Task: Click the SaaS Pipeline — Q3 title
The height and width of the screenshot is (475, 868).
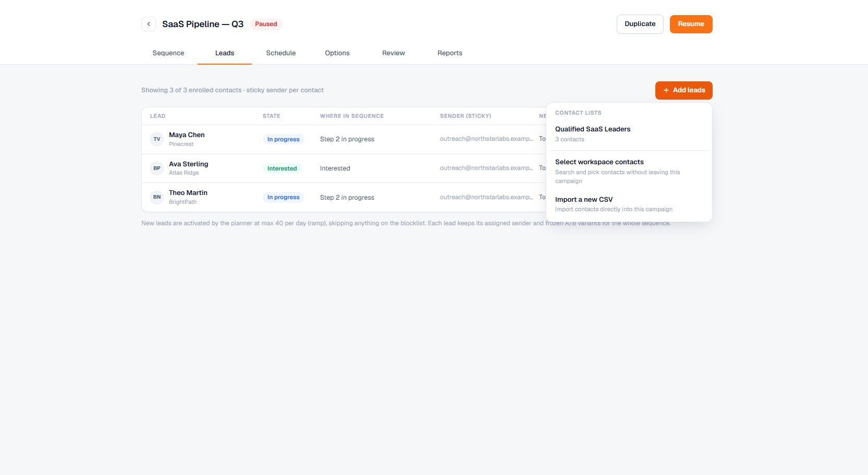Action: 203,24
